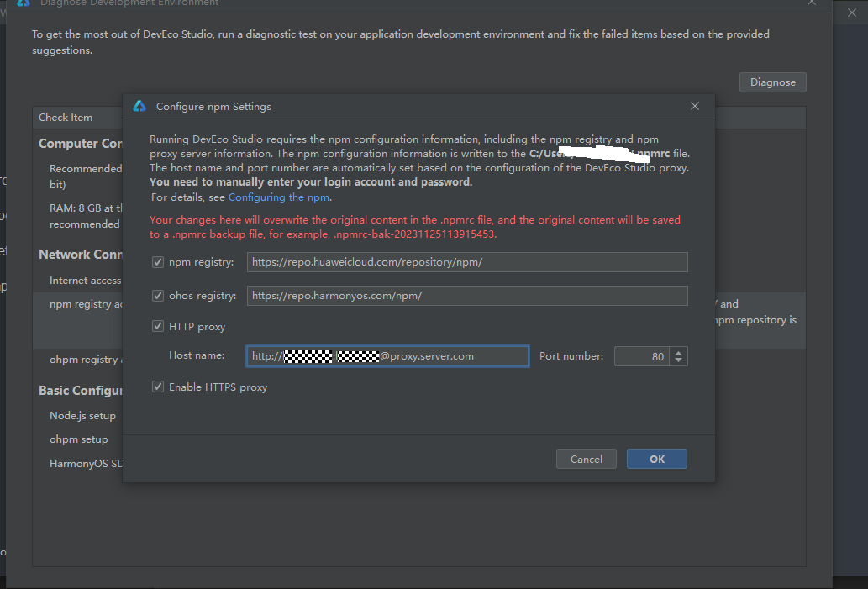Decrease the port number with down arrow
This screenshot has width=868, height=589.
(679, 361)
